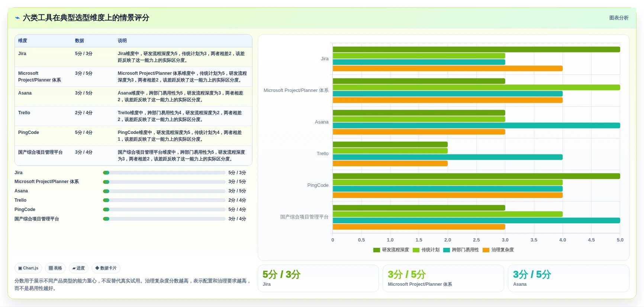
Task: Click Jira description text in 说明 column
Action: pyautogui.click(x=181, y=57)
